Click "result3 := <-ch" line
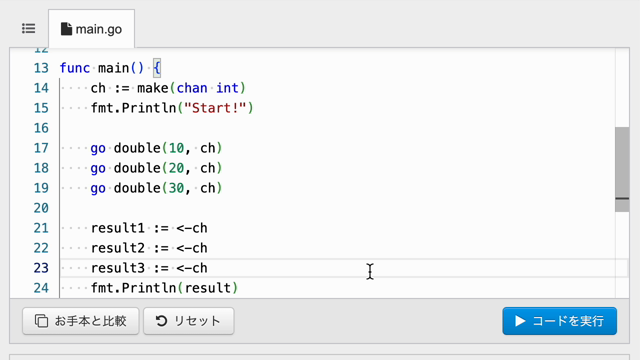Screen dimensions: 640x360 pos(149,268)
